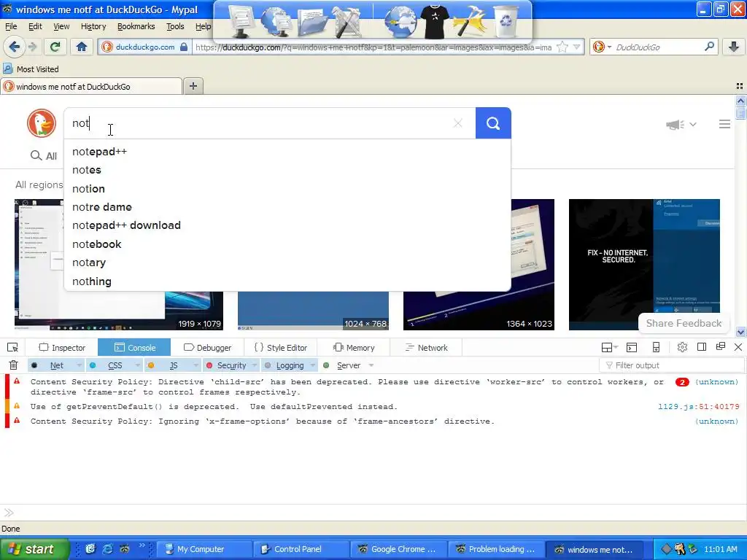Viewport: 747px width, 560px height.
Task: Open the DuckDuckGo hamburger menu
Action: coord(724,124)
